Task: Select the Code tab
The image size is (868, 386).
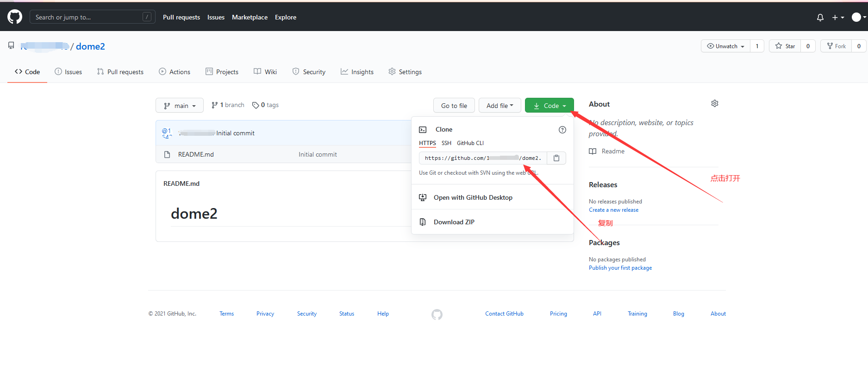Action: click(x=27, y=72)
